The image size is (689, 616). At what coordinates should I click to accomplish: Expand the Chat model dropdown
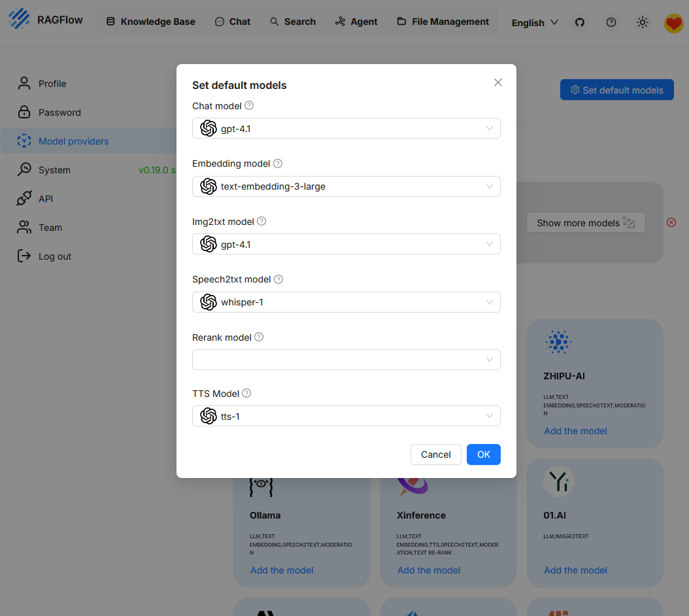click(x=346, y=129)
